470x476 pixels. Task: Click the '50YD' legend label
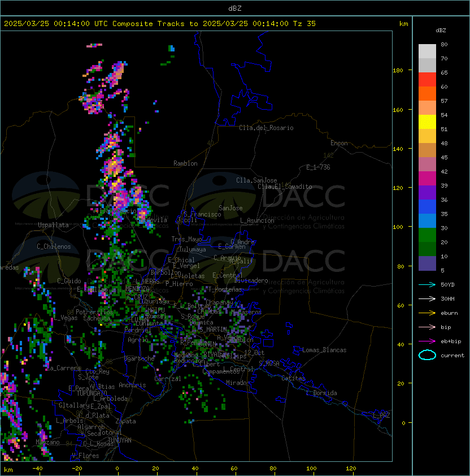tap(447, 284)
